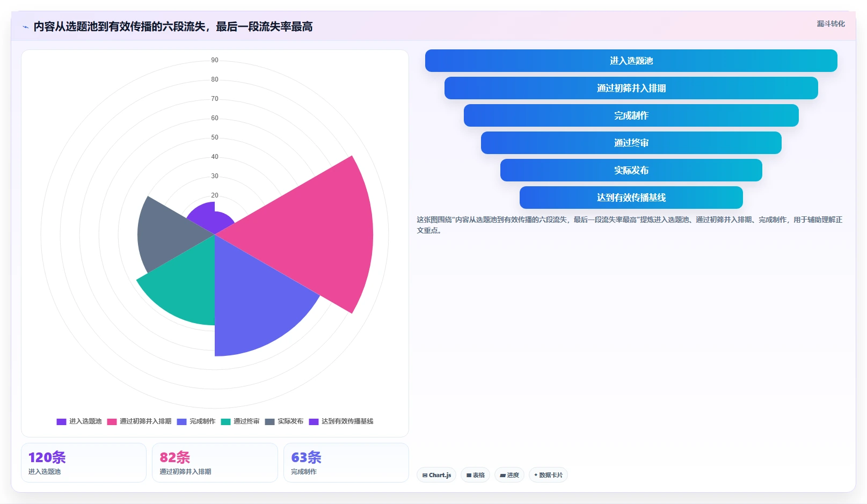Click the 实际发布 funnel bar

point(631,170)
